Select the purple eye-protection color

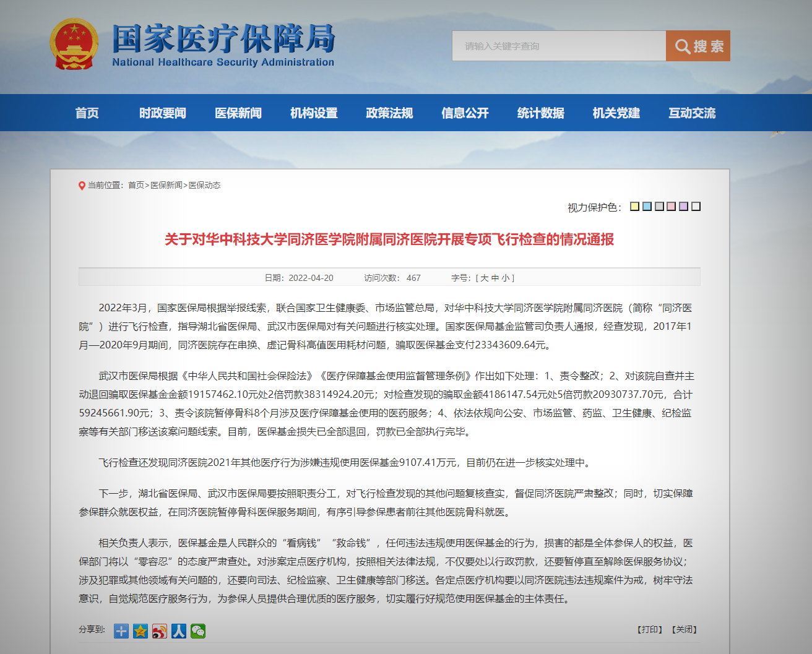(683, 206)
